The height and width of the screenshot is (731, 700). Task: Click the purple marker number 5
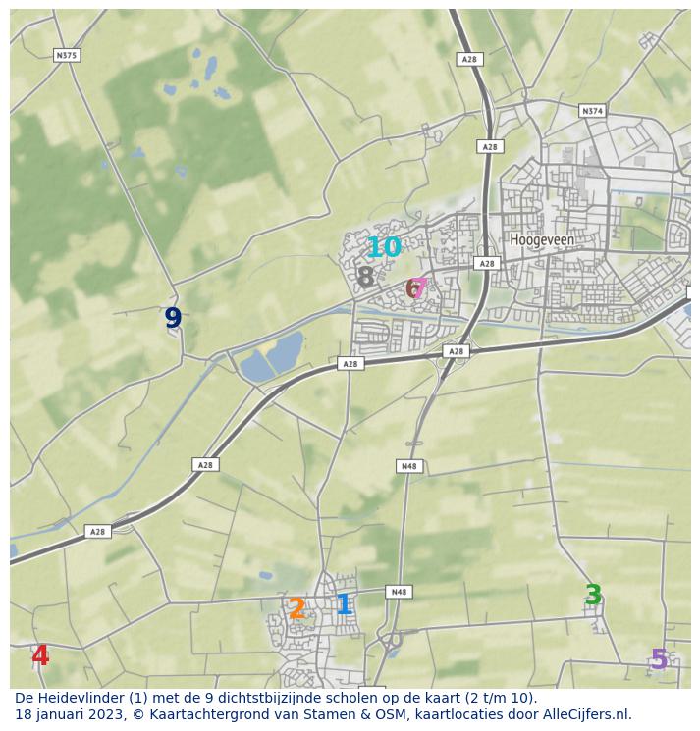(659, 660)
